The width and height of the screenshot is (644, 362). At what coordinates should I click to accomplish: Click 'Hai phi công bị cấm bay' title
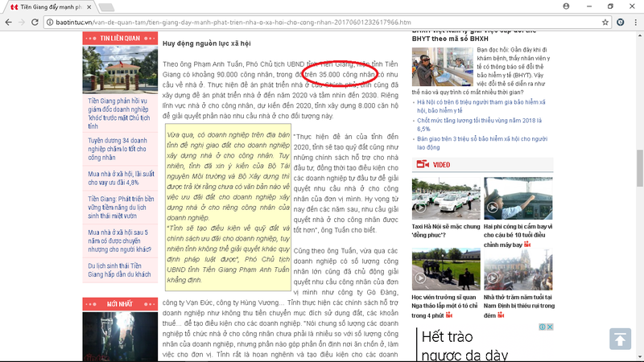tap(518, 236)
